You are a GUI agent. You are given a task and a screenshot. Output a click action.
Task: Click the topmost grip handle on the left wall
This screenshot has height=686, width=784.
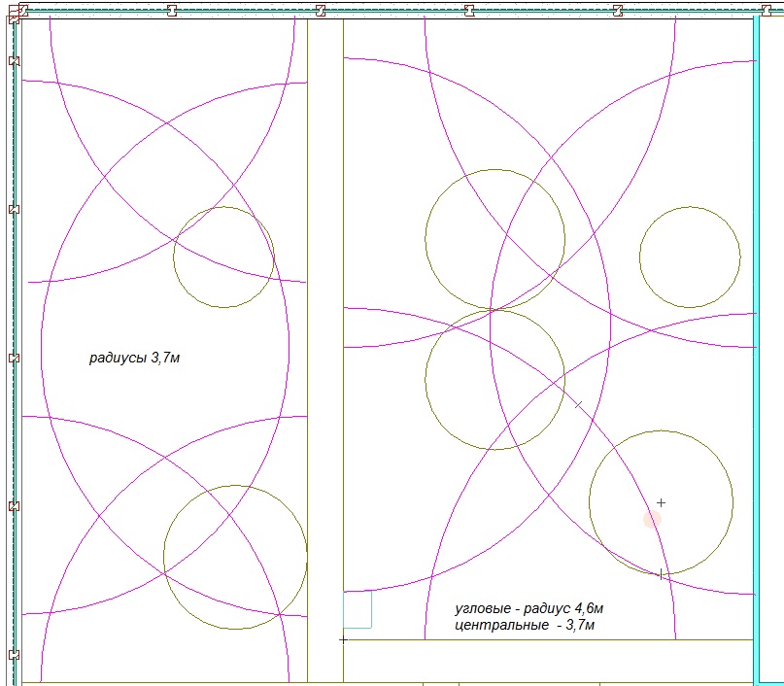[x=14, y=61]
